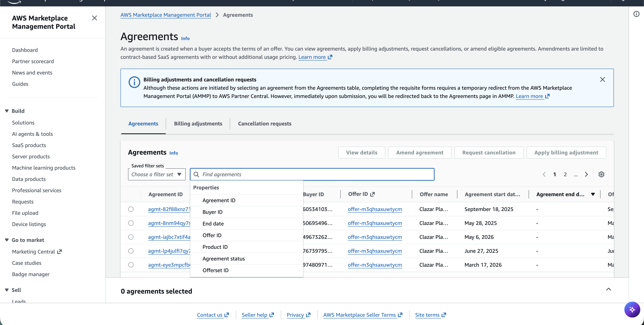Screen dimensions: 644x325
Task: Select radio for agmt-eye3mpcfb row
Action: tap(131, 265)
